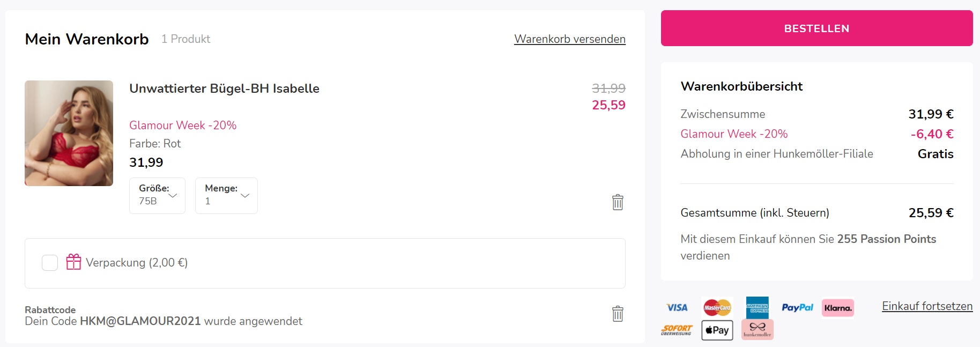This screenshot has width=980, height=347.
Task: Remove the applied discount code
Action: coord(618,314)
